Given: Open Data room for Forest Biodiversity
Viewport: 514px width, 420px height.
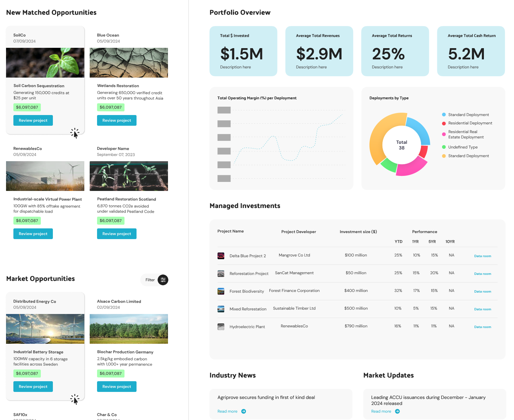Looking at the screenshot, I should 483,292.
